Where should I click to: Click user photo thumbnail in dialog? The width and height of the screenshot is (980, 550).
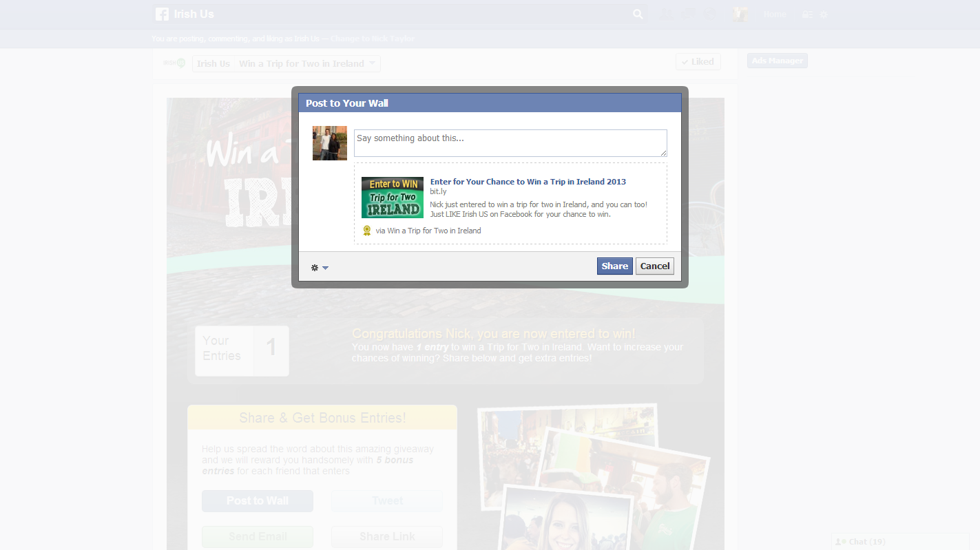(330, 143)
